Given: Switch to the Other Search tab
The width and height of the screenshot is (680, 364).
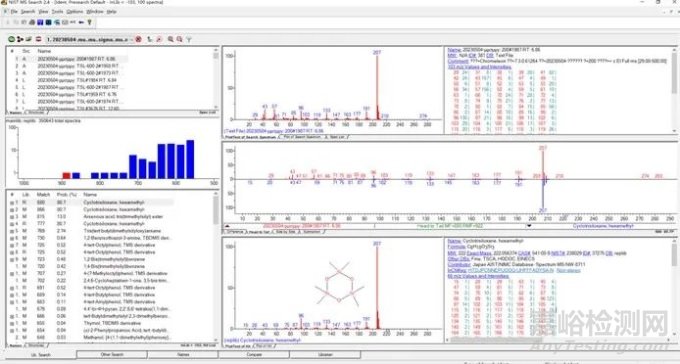Looking at the screenshot, I should coord(112,354).
